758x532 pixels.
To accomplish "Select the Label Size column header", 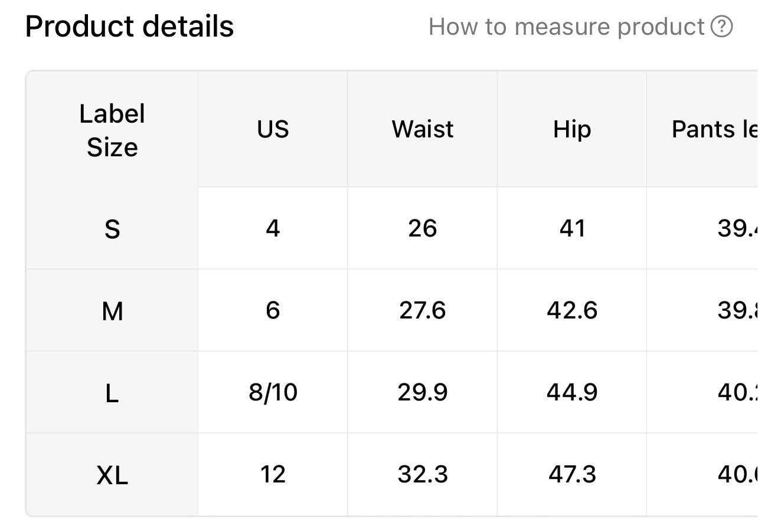I will click(112, 130).
